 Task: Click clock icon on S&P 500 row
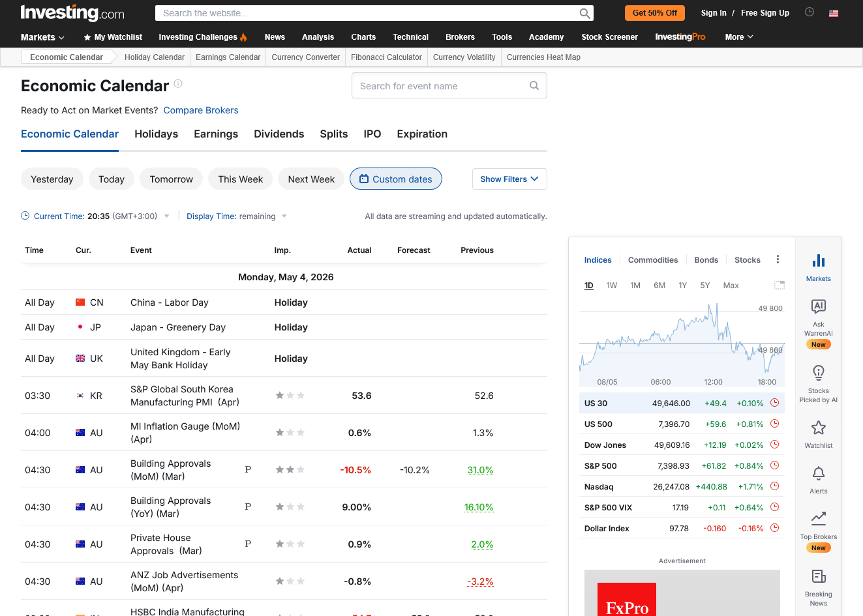pyautogui.click(x=775, y=465)
